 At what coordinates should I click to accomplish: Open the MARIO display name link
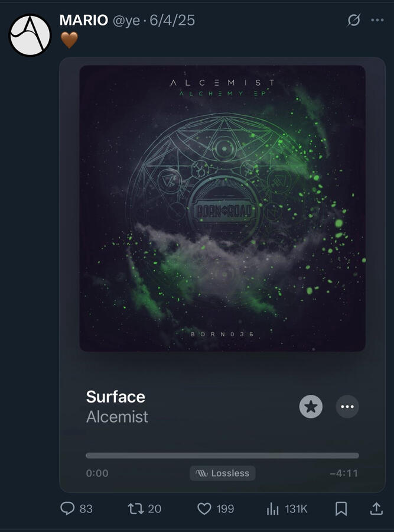click(x=84, y=20)
